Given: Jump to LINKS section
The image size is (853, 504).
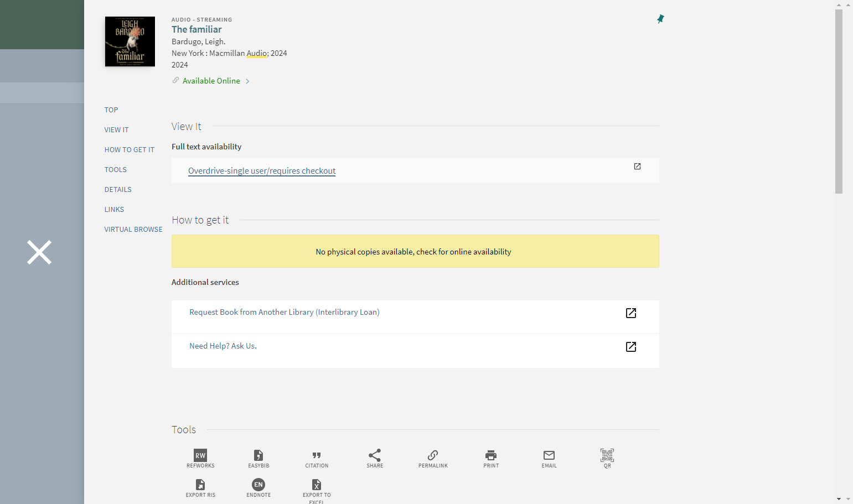Looking at the screenshot, I should (114, 210).
